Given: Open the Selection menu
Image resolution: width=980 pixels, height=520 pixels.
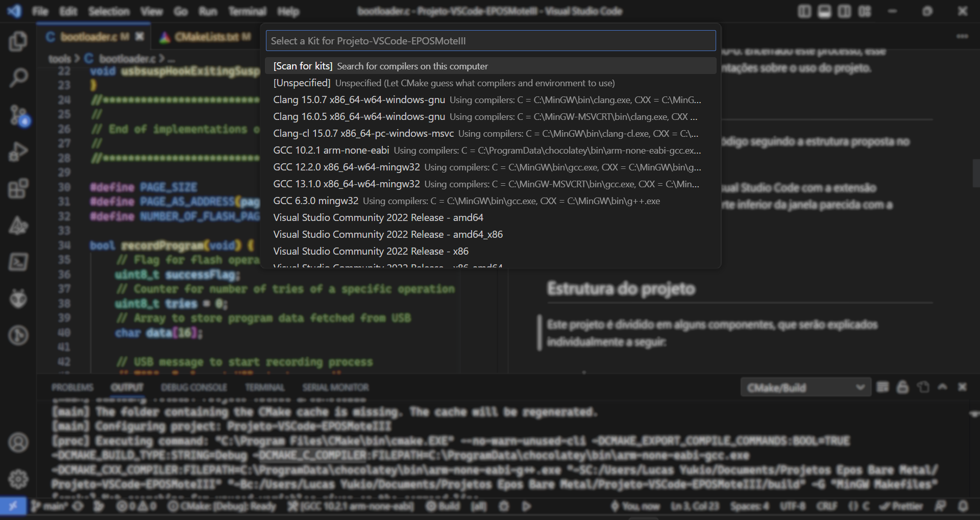Looking at the screenshot, I should 109,11.
